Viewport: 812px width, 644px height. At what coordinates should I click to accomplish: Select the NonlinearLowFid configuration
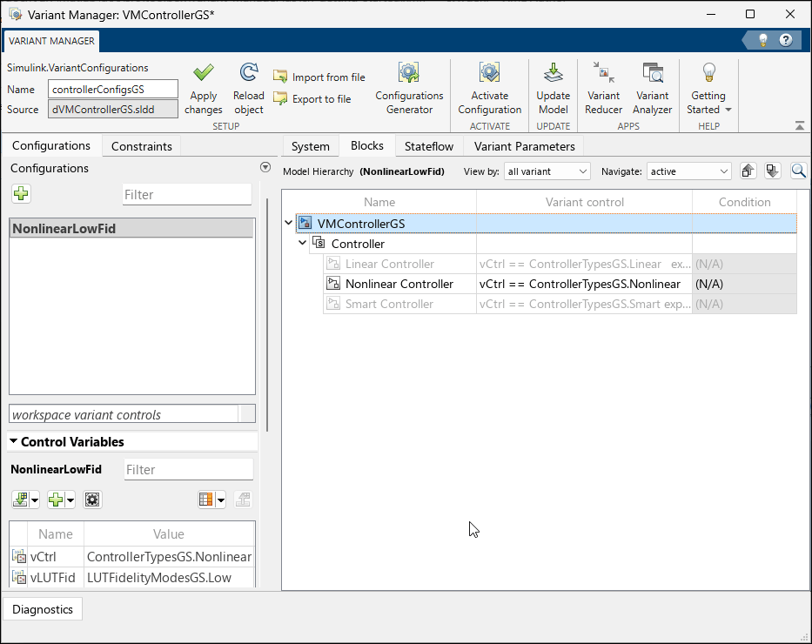click(x=131, y=228)
